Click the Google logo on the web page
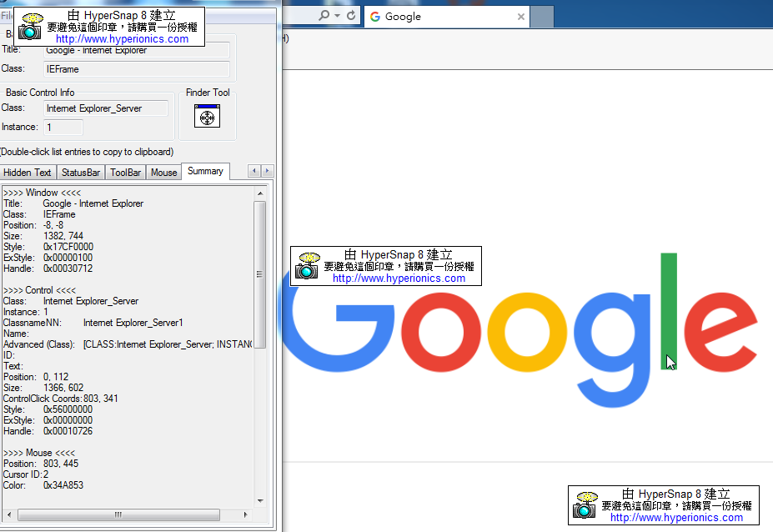Screen dimensions: 773x532 518,330
